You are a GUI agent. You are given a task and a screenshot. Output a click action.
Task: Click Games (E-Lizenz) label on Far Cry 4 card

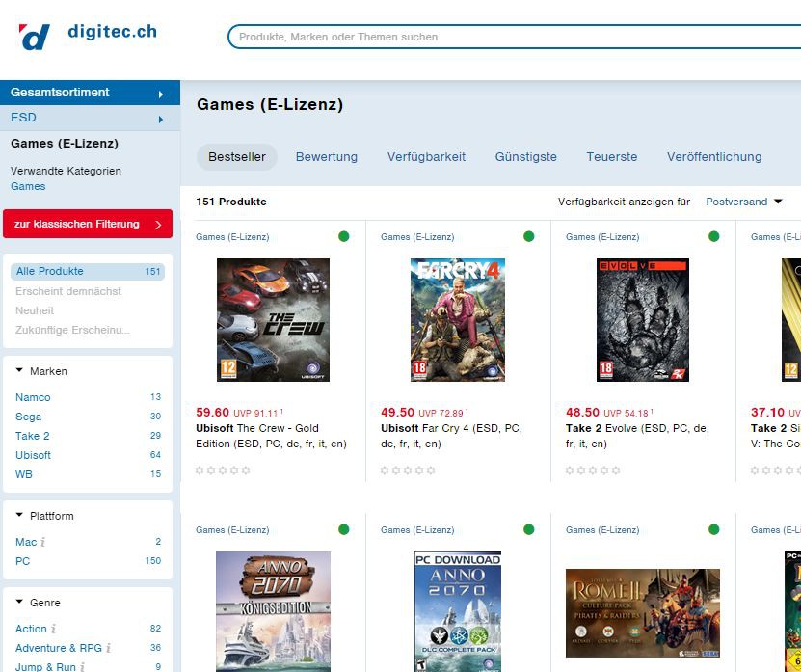pyautogui.click(x=417, y=236)
